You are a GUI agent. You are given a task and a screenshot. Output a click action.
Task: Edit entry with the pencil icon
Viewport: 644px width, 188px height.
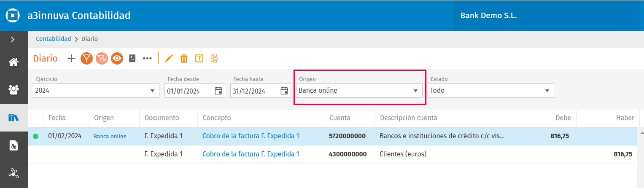[x=169, y=58]
